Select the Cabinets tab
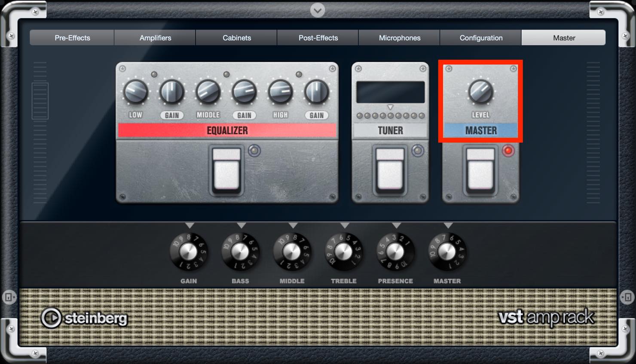Image resolution: width=636 pixels, height=364 pixels. click(x=236, y=38)
